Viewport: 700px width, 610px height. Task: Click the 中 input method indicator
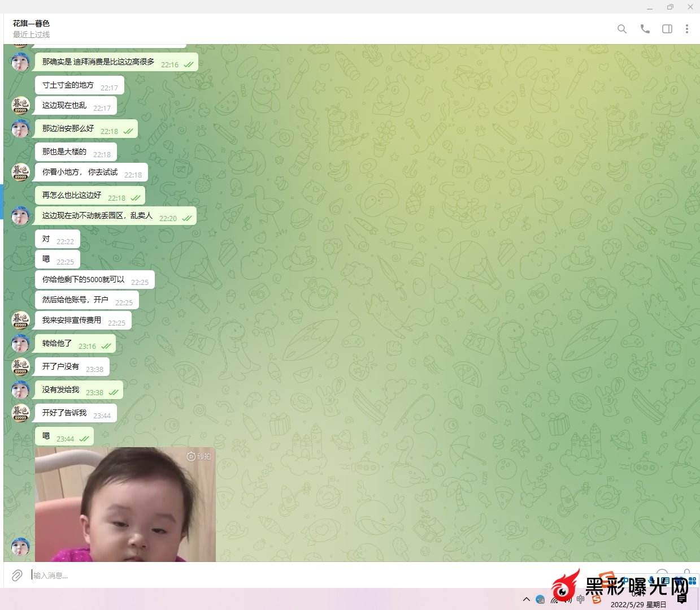click(580, 599)
